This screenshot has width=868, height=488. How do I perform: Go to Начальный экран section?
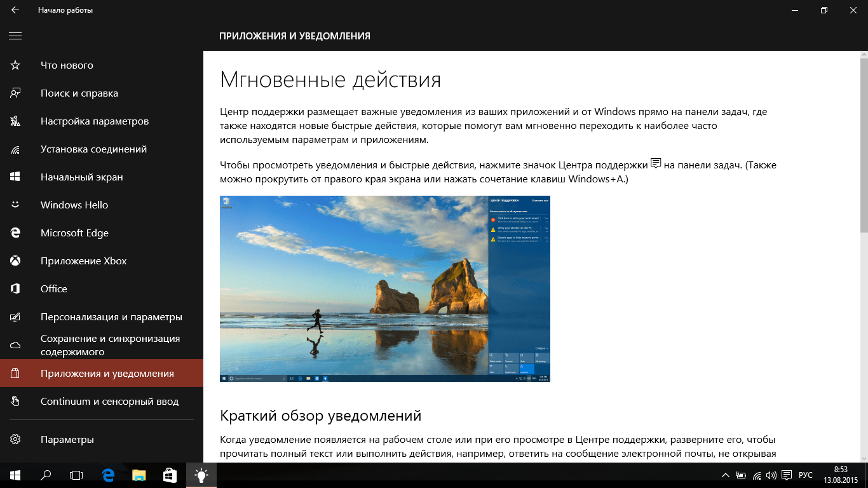102,177
